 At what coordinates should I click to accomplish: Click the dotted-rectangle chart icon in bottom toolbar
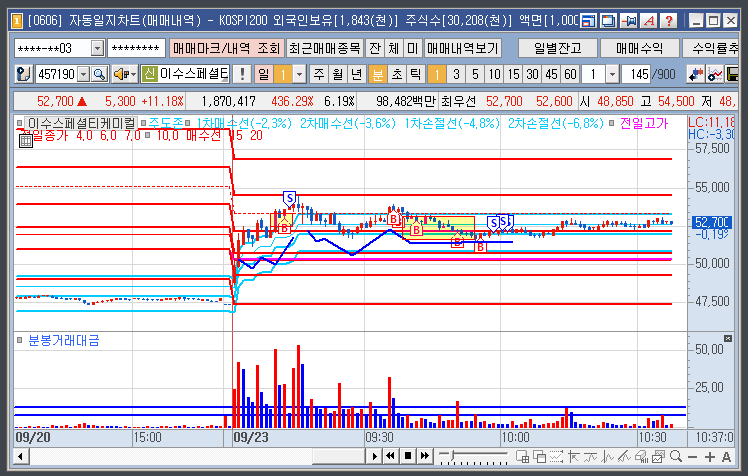coord(556,456)
